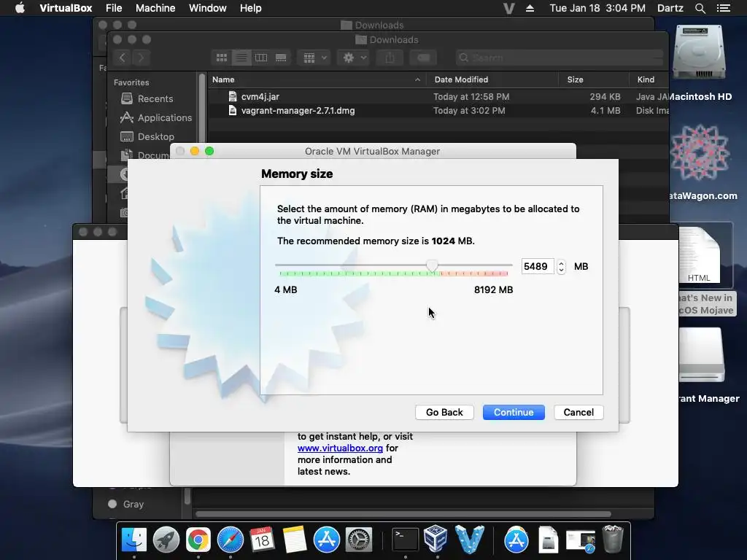Screen dimensions: 747x560
Task: Click the 5489 memory value field
Action: (537, 266)
